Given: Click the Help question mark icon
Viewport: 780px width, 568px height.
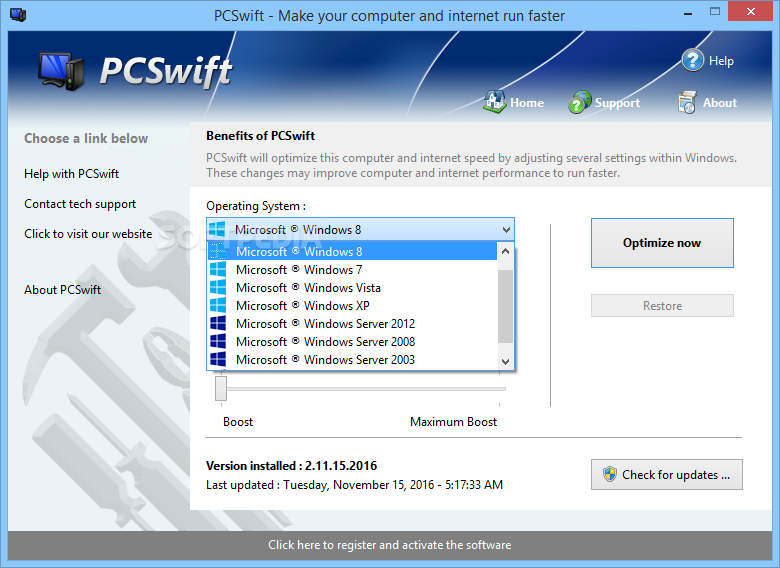Looking at the screenshot, I should tap(692, 61).
